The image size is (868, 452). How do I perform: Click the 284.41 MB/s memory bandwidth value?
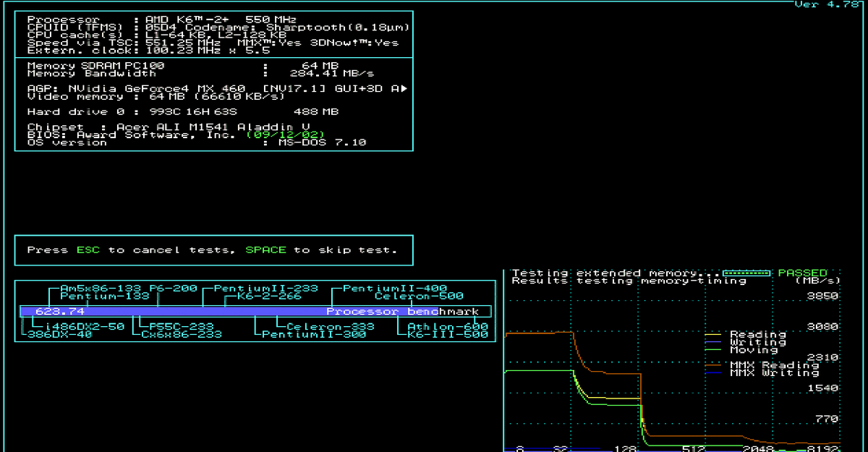[x=332, y=73]
